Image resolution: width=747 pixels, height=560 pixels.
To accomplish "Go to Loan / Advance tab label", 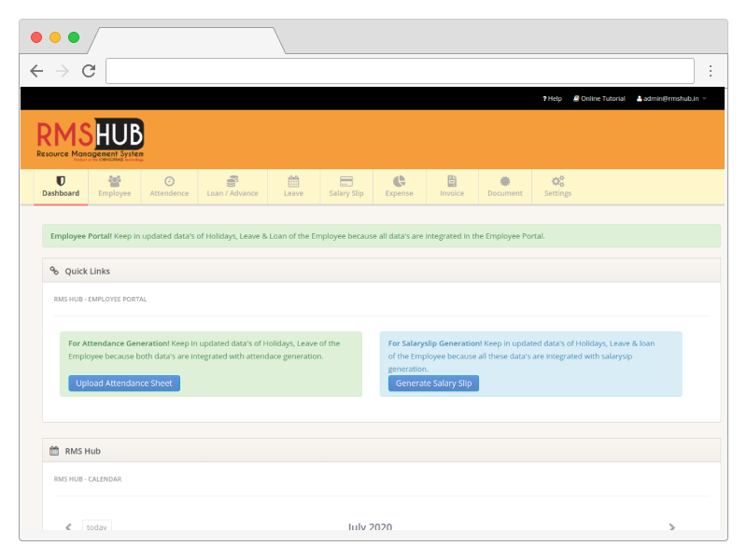I will 233,193.
